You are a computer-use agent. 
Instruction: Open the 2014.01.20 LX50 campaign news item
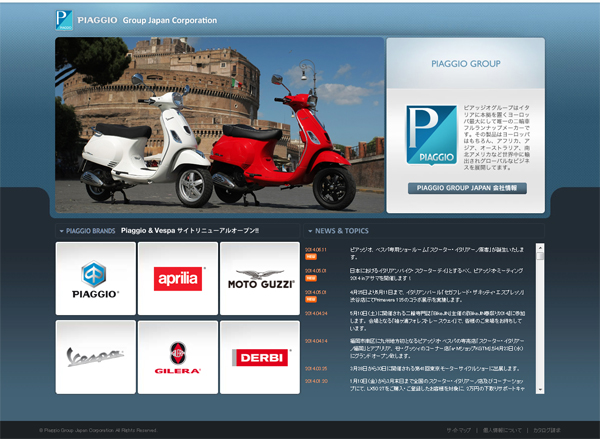pyautogui.click(x=437, y=385)
